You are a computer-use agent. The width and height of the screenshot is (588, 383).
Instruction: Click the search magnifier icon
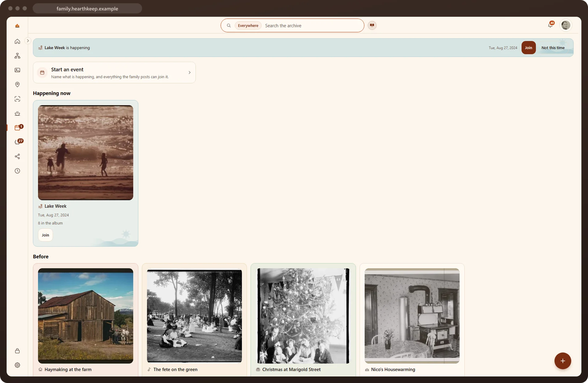coord(229,26)
